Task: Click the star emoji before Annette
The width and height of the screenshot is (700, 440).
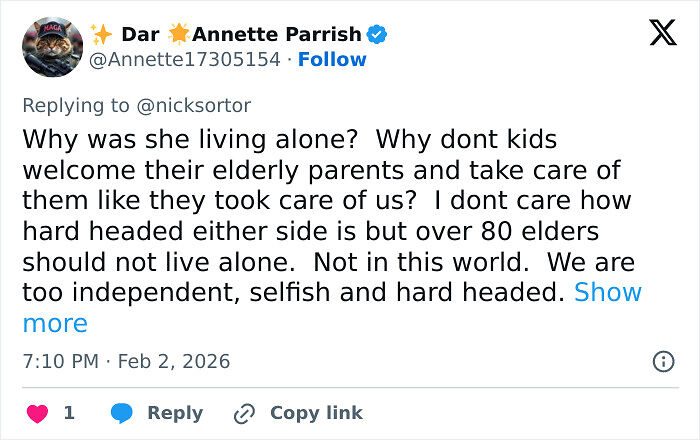Action: click(179, 34)
